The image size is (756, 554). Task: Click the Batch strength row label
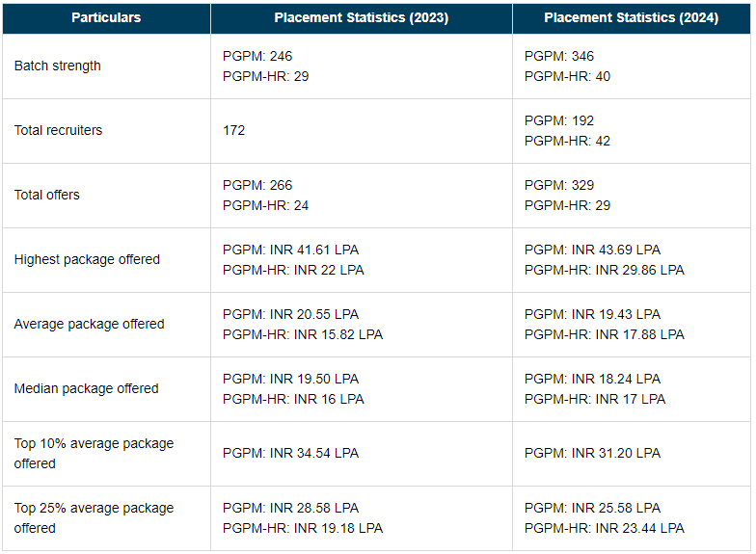pyautogui.click(x=58, y=66)
